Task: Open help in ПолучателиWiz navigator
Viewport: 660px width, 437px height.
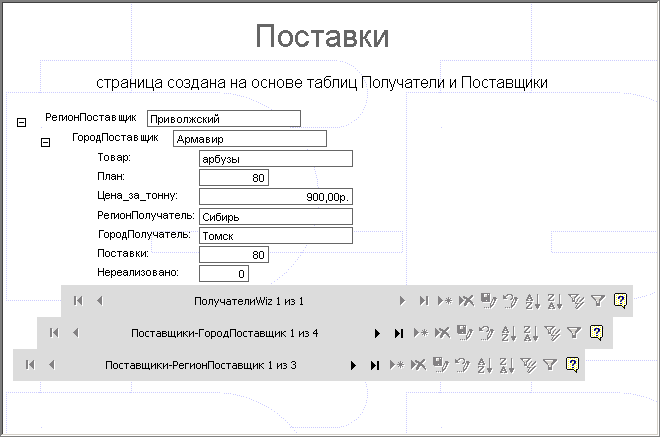Action: tap(620, 301)
